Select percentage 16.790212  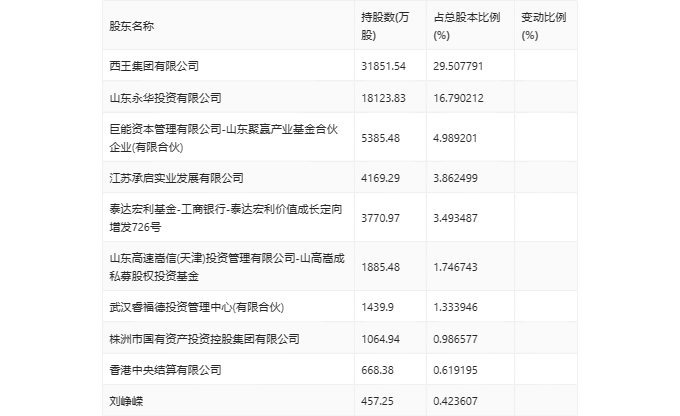[458, 98]
